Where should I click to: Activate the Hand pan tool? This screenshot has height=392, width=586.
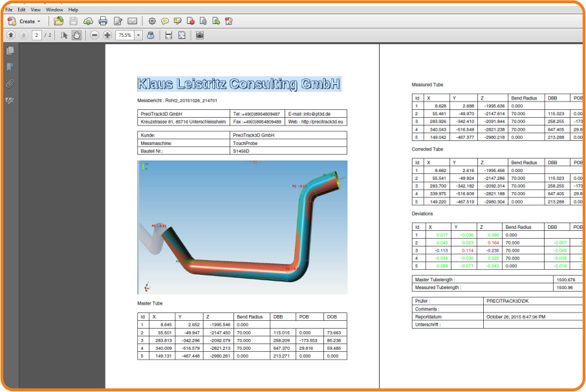click(x=76, y=35)
